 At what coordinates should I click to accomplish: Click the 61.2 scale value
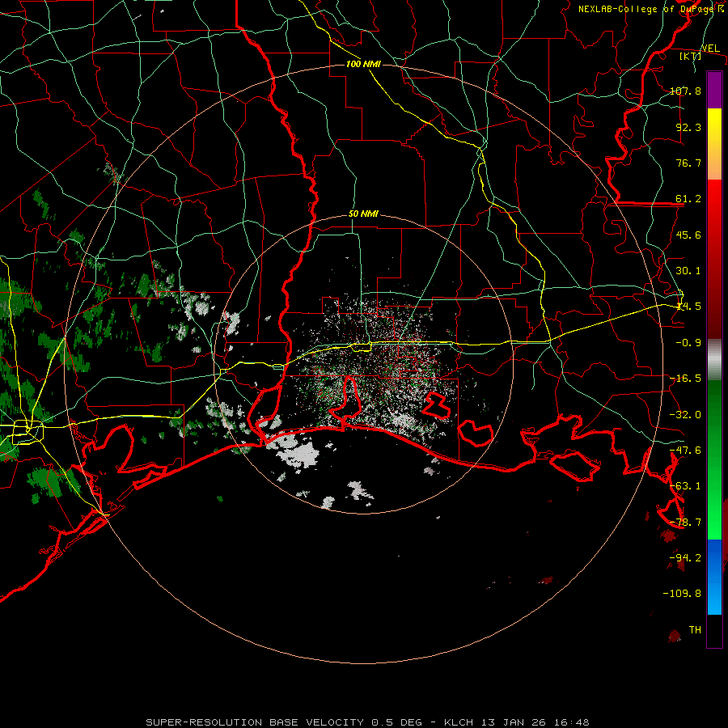[688, 199]
